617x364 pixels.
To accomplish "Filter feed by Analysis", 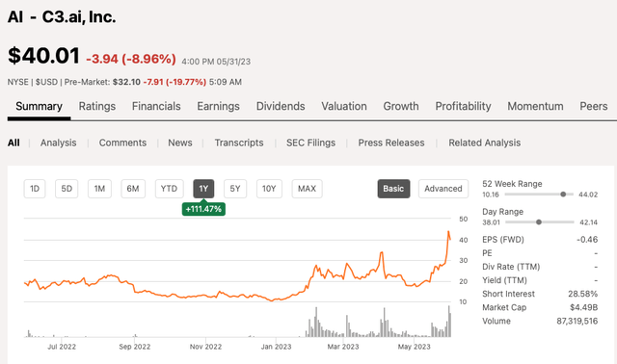I will coord(58,143).
